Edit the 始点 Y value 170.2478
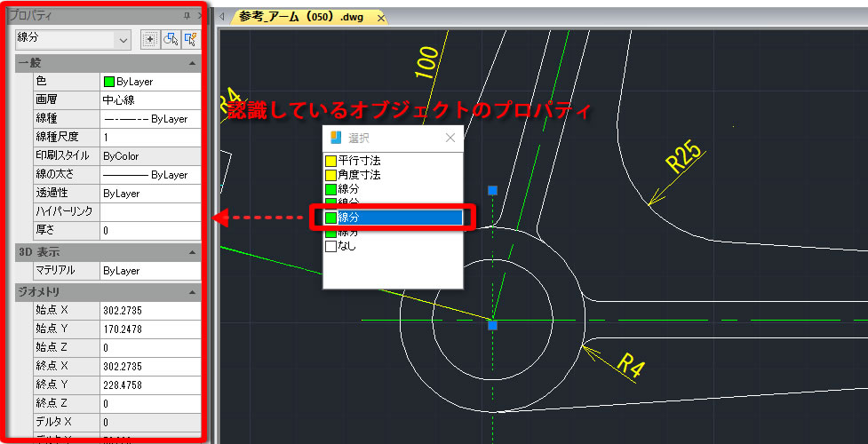The image size is (868, 444). coord(150,329)
